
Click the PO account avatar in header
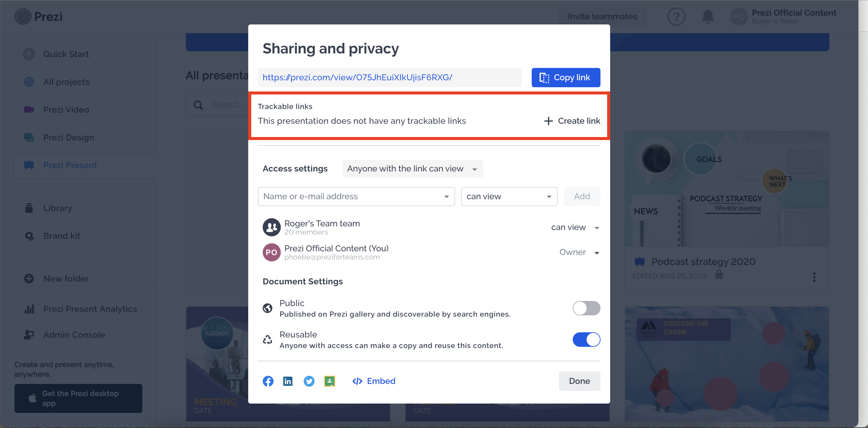point(739,17)
